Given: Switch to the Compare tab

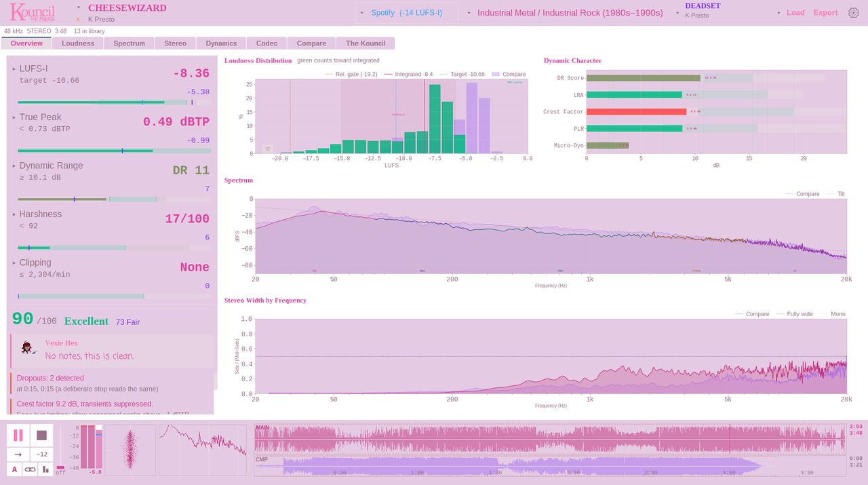Looking at the screenshot, I should point(311,43).
